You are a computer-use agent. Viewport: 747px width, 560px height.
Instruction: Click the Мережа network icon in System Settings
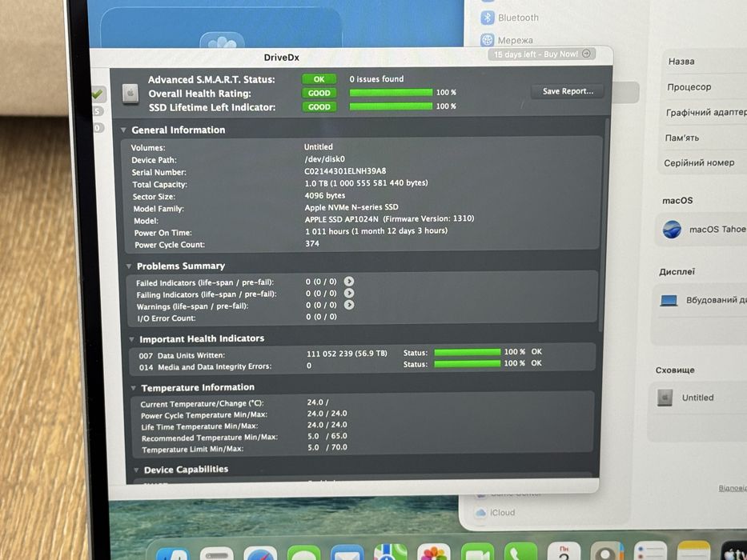coord(487,40)
